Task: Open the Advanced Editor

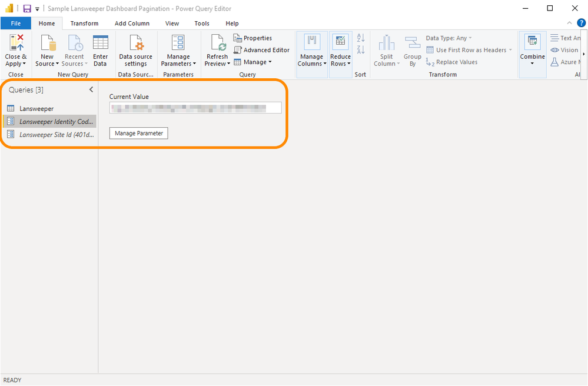Action: [262, 50]
